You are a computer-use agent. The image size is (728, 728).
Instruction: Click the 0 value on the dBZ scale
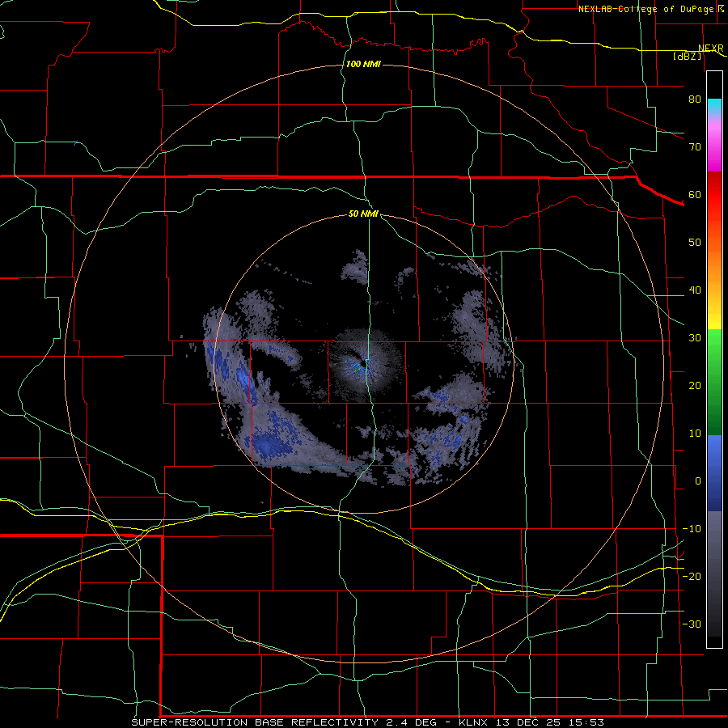point(698,481)
